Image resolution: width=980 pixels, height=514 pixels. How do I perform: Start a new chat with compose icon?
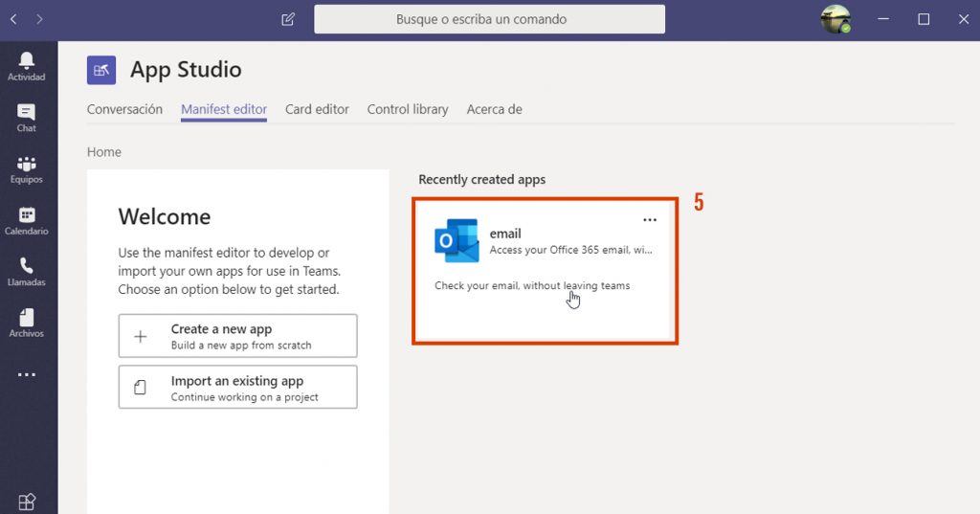[287, 19]
